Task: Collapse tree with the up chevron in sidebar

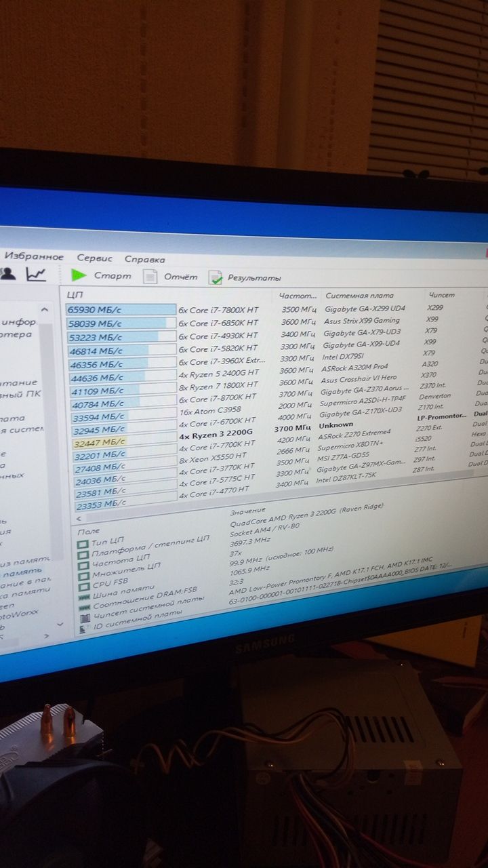Action: pos(45,310)
